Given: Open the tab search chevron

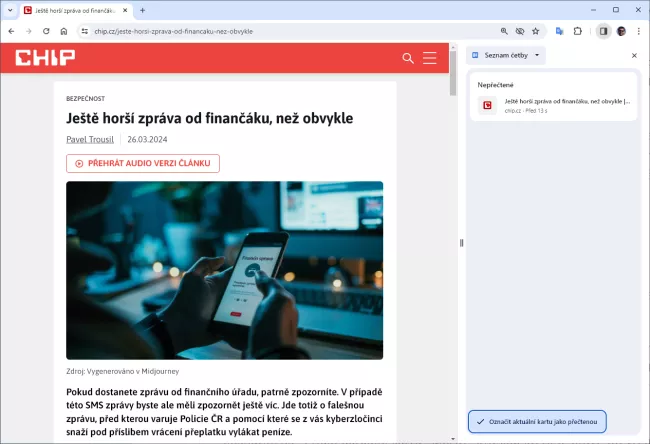Looking at the screenshot, I should pyautogui.click(x=10, y=10).
